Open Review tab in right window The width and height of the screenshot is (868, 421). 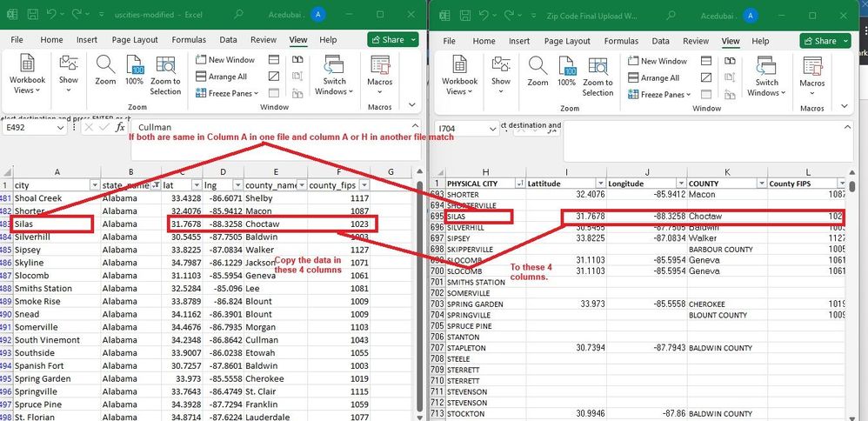(x=696, y=41)
